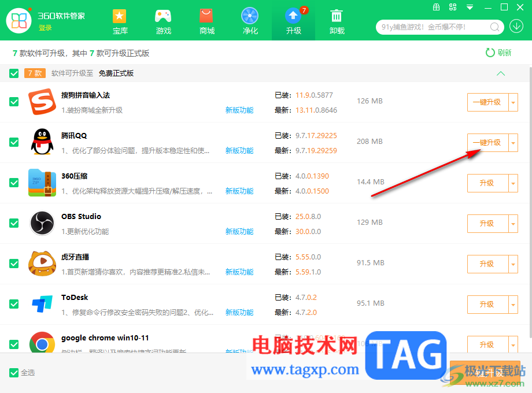Open 新版功能 link for OBS Studio
This screenshot has height=393, width=532.
tap(239, 232)
